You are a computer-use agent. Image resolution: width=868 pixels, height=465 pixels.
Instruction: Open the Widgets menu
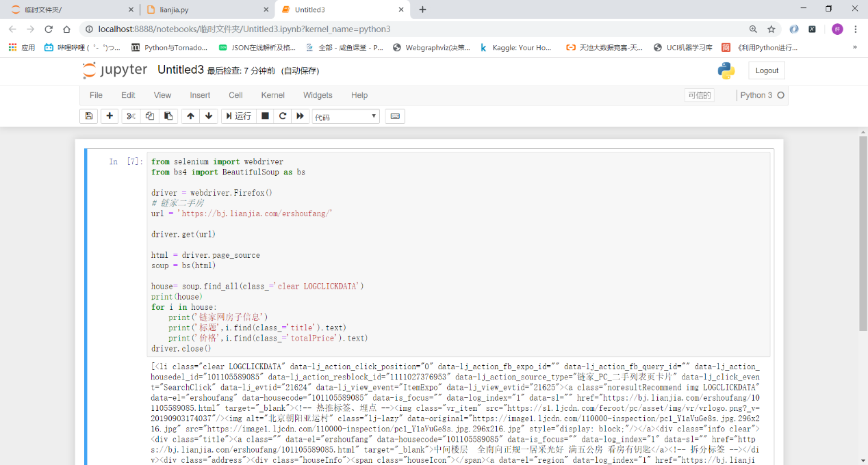[x=318, y=95]
